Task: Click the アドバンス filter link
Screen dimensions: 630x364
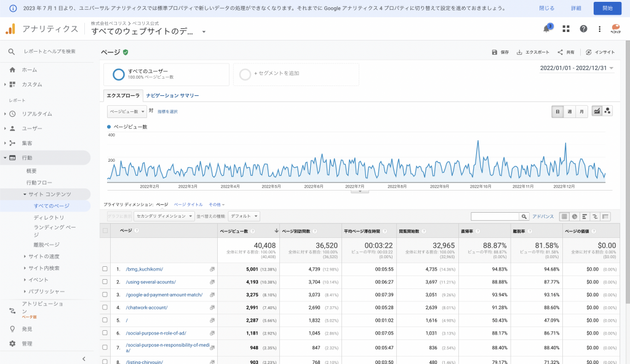Action: tap(543, 216)
